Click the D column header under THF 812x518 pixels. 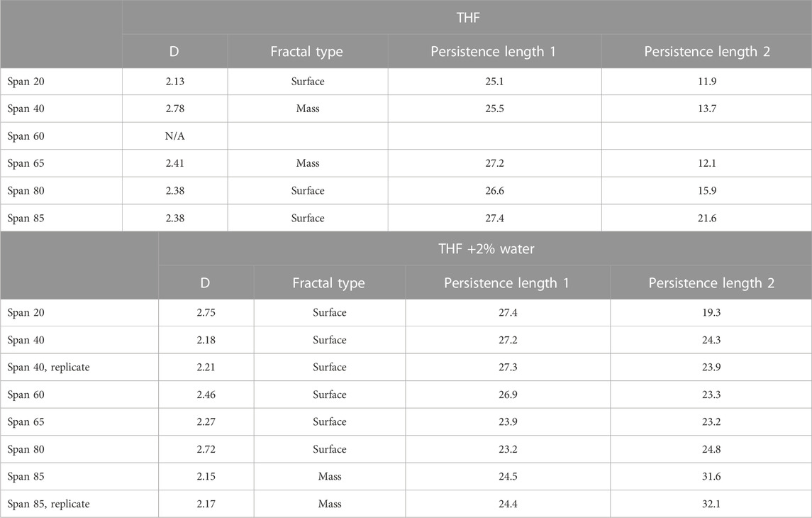(174, 51)
